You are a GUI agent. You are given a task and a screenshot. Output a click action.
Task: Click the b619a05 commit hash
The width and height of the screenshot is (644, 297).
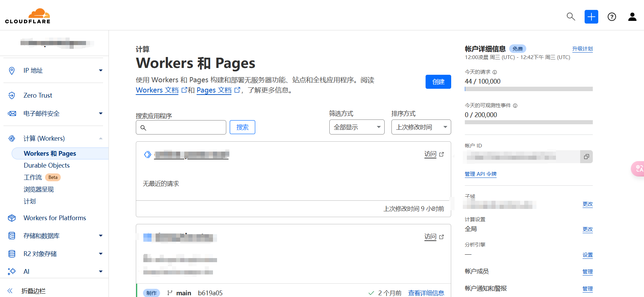210,293
